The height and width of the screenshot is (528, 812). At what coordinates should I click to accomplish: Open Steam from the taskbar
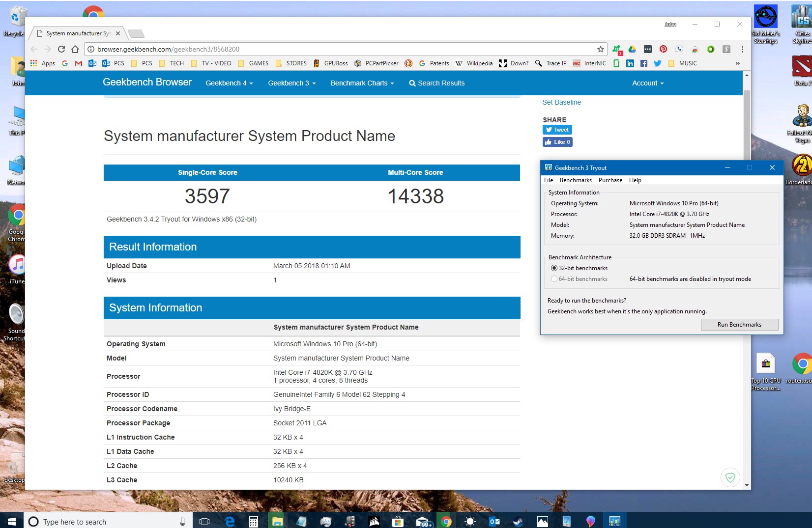click(x=518, y=521)
